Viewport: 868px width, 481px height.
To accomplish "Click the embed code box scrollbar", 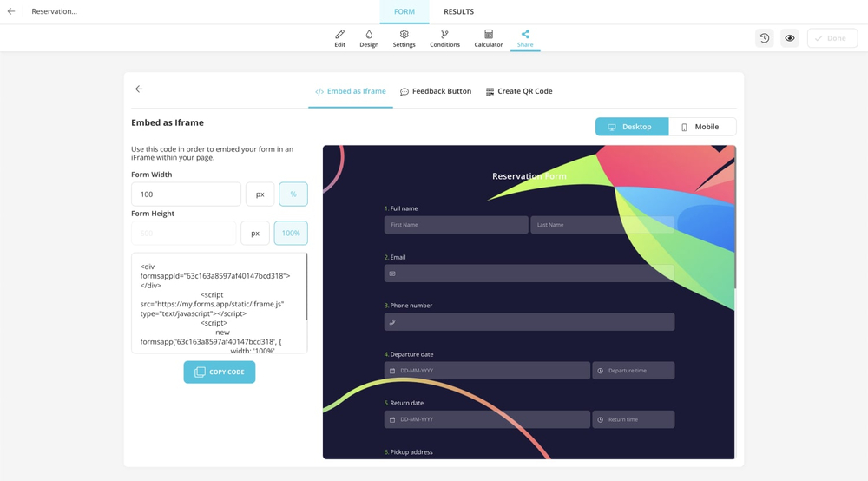I will [306, 287].
